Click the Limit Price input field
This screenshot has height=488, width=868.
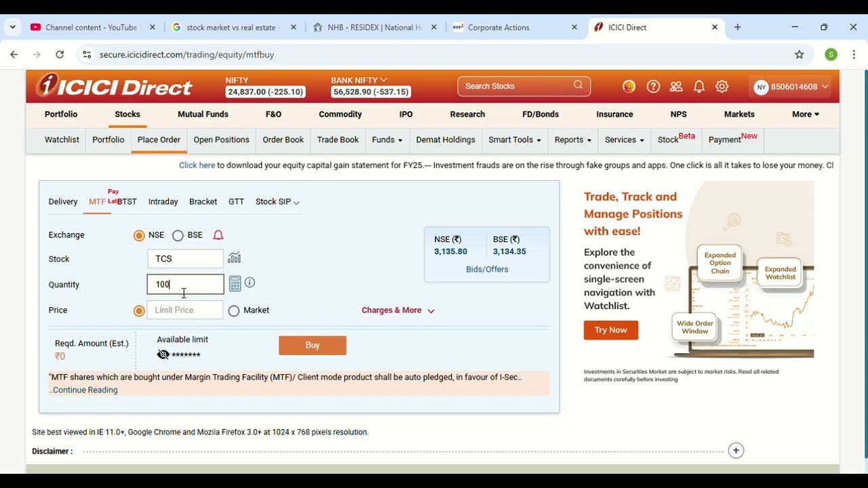coord(185,310)
